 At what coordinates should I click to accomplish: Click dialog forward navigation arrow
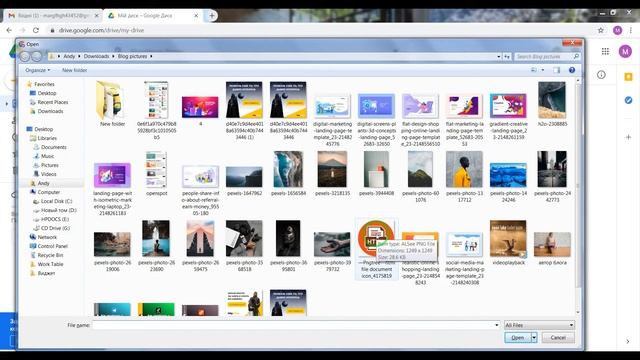[37, 56]
